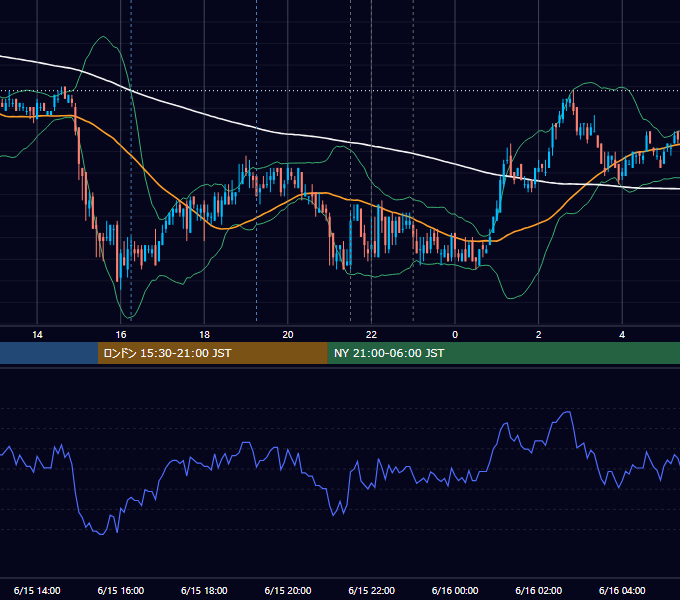Click the 4 hour axis label
The image size is (680, 600).
coord(622,335)
